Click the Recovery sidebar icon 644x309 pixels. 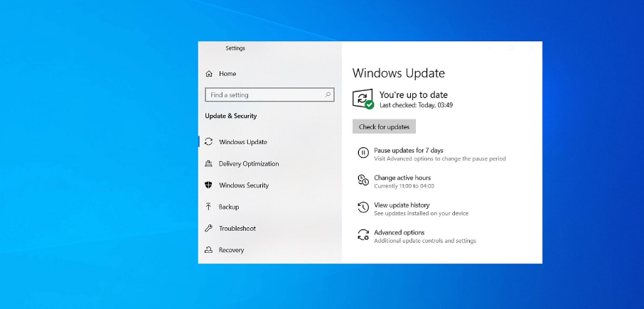(209, 250)
